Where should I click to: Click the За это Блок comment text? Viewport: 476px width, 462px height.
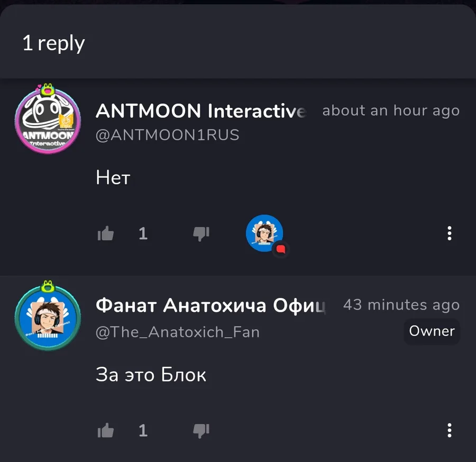tap(151, 375)
